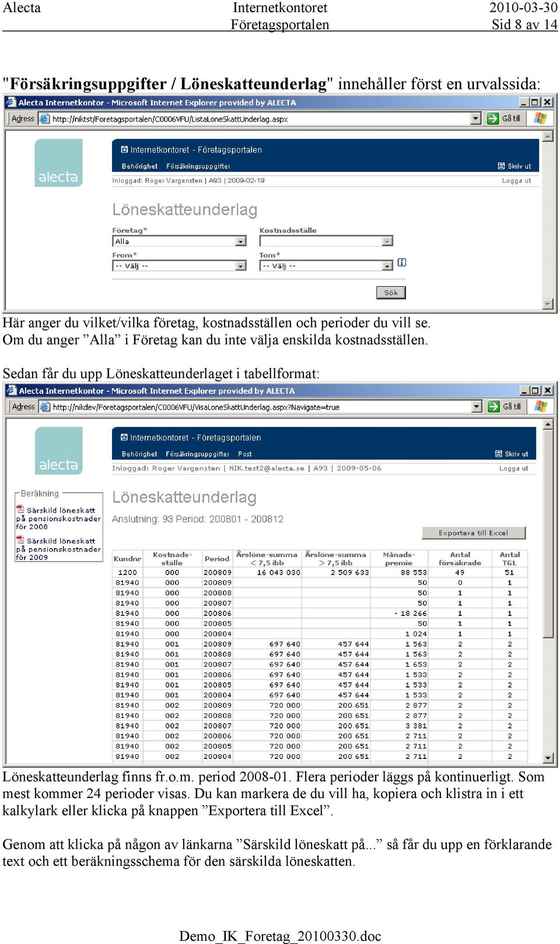560x944 pixels.
Task: Click the Månadspremie column header
Action: pos(399,559)
